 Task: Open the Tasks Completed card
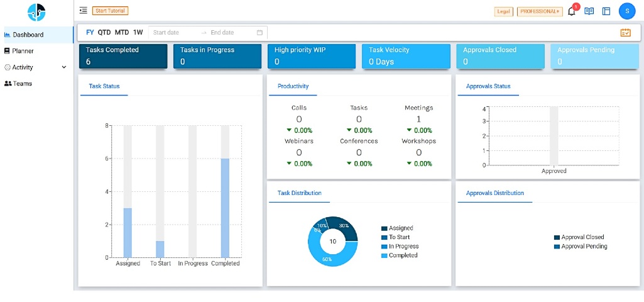pyautogui.click(x=123, y=56)
